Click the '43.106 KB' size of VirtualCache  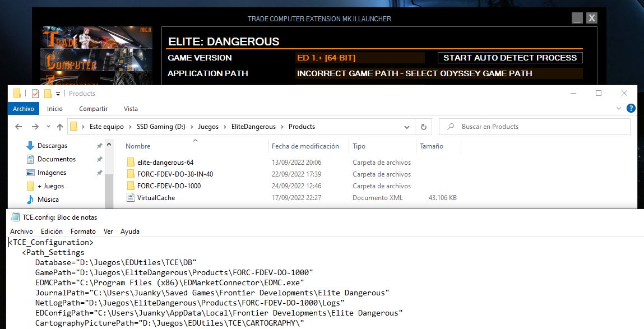pos(442,198)
